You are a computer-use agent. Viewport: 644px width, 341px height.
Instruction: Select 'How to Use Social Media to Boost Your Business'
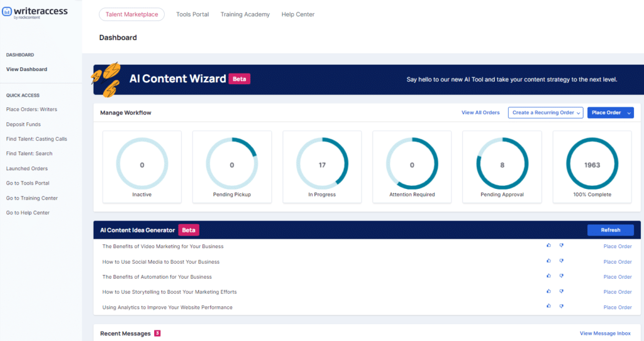(x=161, y=262)
